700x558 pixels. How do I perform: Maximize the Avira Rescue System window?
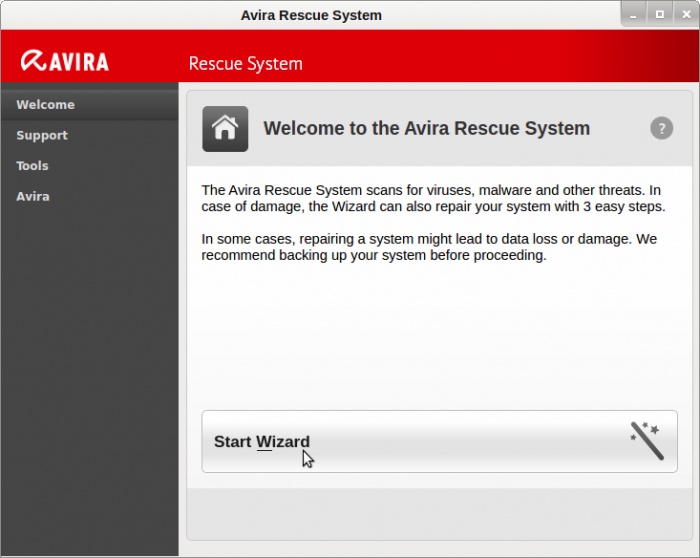pos(660,15)
